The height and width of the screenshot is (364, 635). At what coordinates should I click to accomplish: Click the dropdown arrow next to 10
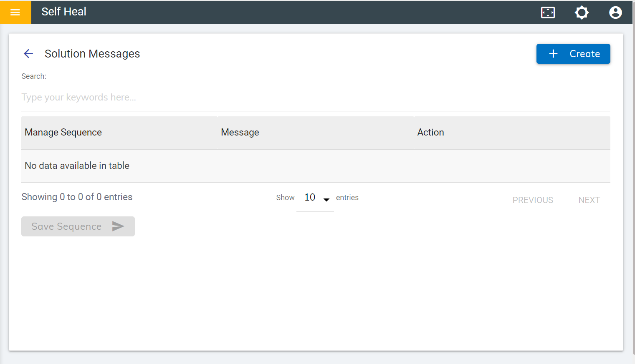(326, 200)
